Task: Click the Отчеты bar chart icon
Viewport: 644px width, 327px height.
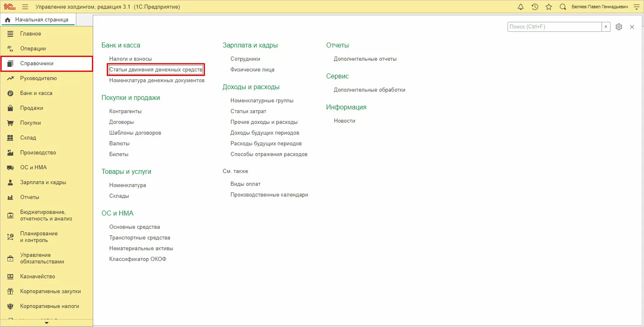Action: [11, 197]
